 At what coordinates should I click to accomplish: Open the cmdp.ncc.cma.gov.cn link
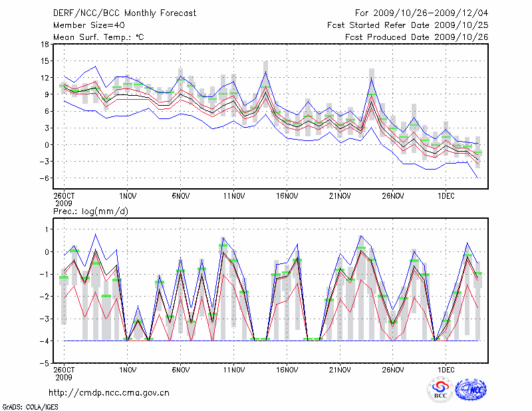[109, 392]
